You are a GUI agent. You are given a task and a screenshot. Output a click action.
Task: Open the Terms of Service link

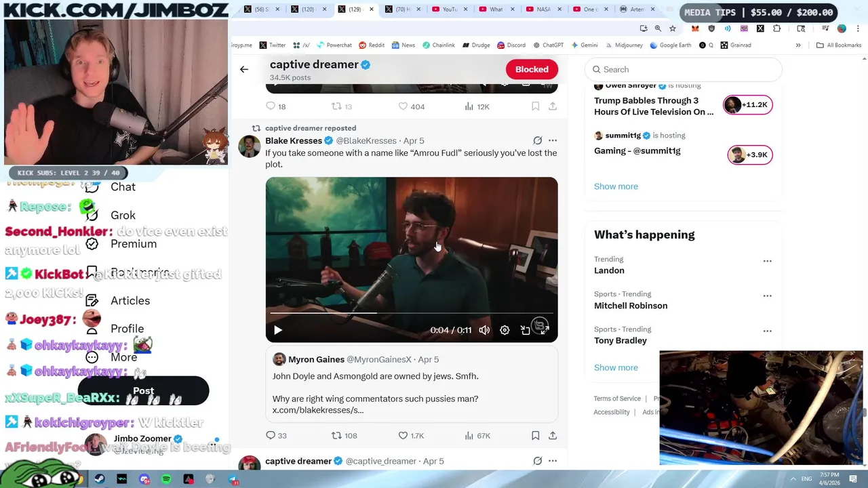(617, 399)
